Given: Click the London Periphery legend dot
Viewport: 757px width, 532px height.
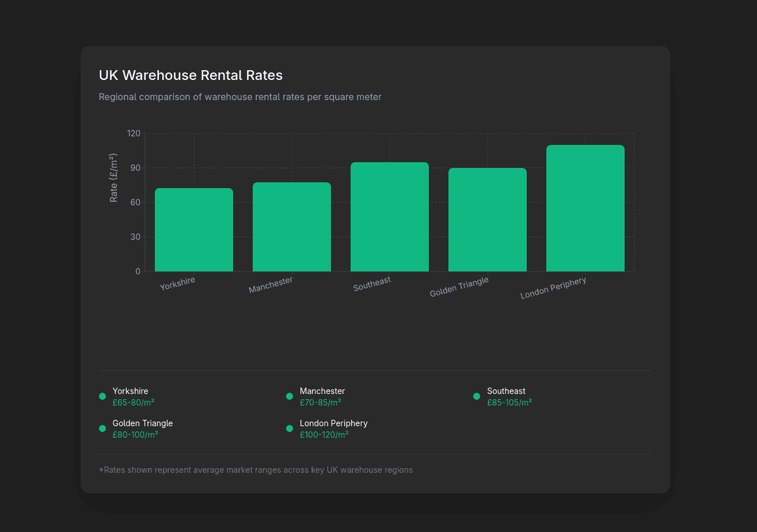Looking at the screenshot, I should tap(290, 428).
